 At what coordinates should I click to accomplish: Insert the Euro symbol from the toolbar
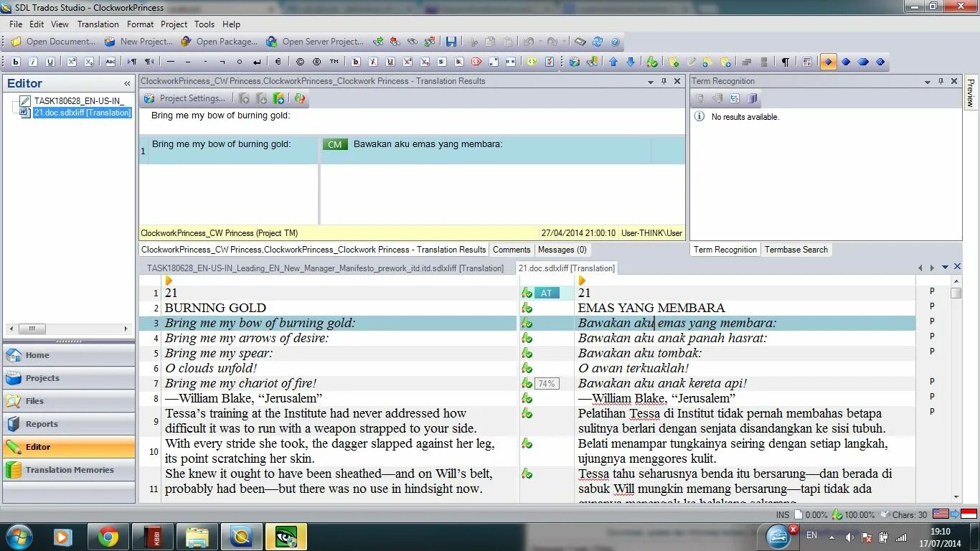click(x=278, y=62)
